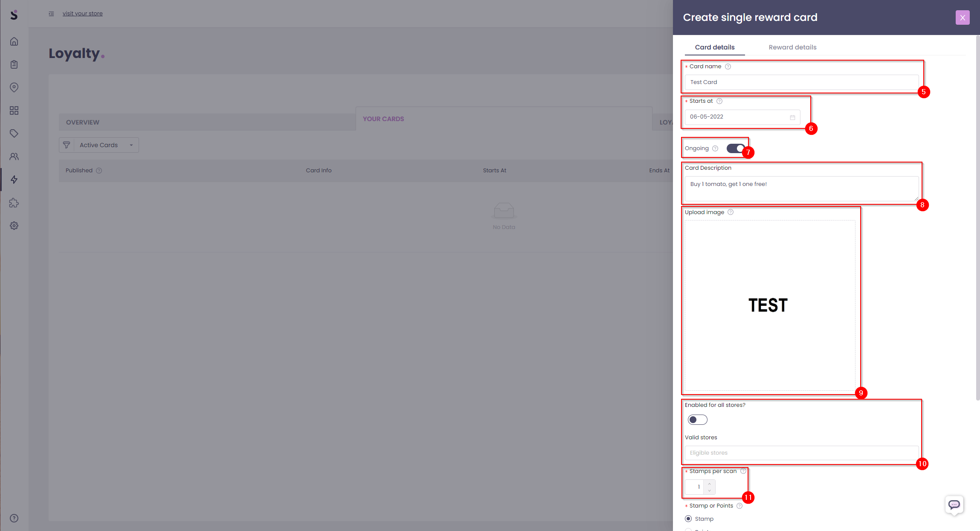980x531 pixels.
Task: Switch to the YOUR CARDS tab
Action: (x=504, y=119)
